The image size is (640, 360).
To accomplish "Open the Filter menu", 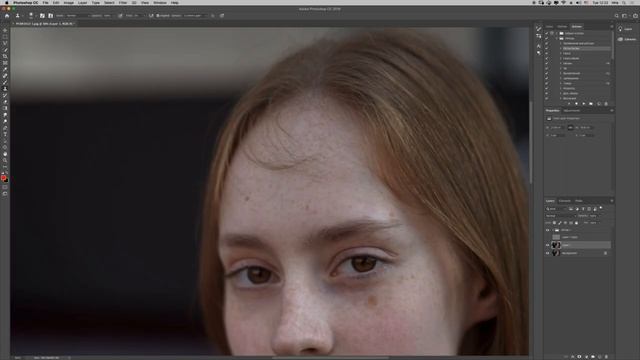I will pyautogui.click(x=123, y=2).
